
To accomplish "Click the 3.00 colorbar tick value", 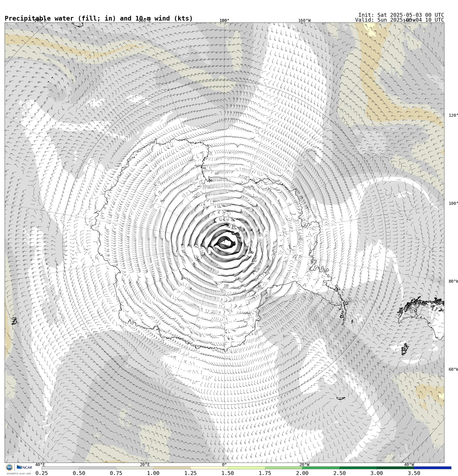I will [x=377, y=473].
